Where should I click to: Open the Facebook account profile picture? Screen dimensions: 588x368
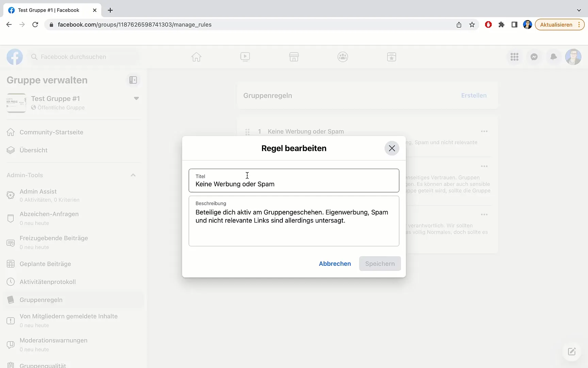tap(573, 57)
